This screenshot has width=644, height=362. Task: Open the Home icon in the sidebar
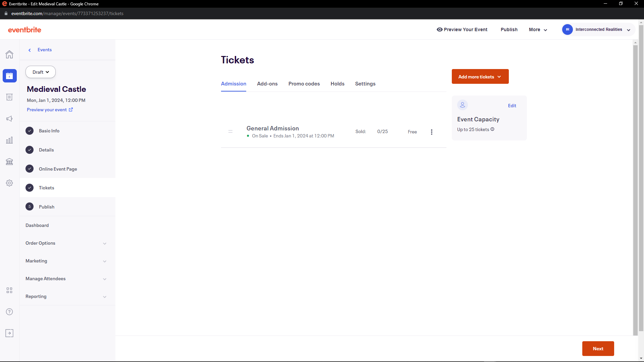(9, 54)
